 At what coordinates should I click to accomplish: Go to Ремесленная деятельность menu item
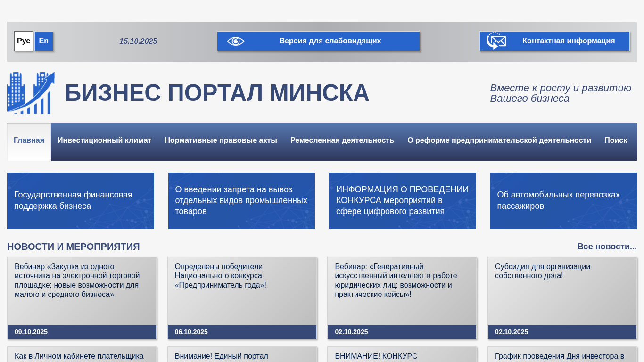tap(342, 140)
